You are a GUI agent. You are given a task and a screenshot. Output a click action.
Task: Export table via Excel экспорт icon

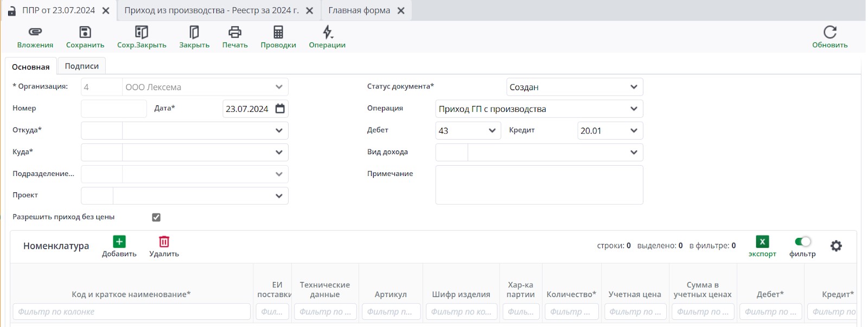[762, 242]
